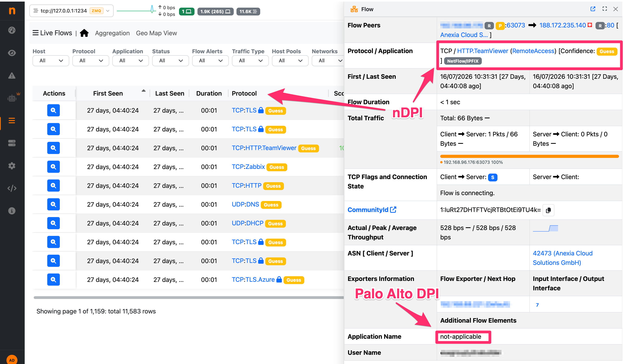Open the Alerts triangle icon in sidebar
This screenshot has height=364, width=631.
click(12, 75)
